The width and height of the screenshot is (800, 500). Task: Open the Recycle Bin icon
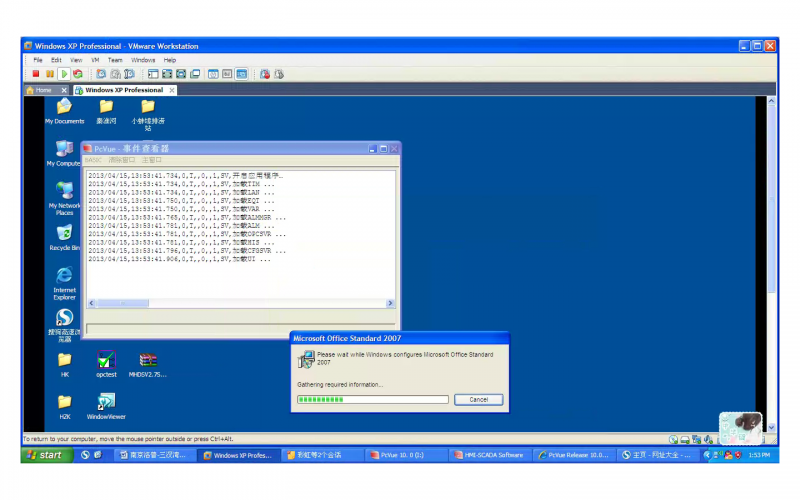coord(64,238)
